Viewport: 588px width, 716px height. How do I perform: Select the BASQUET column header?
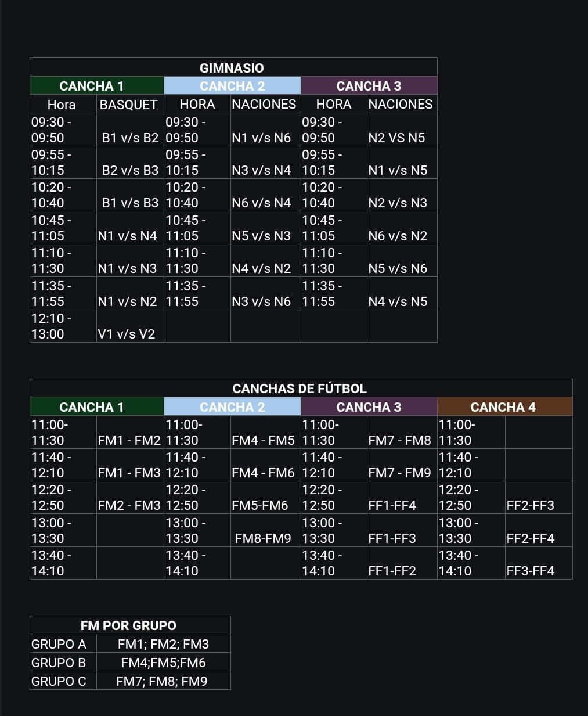pyautogui.click(x=129, y=105)
